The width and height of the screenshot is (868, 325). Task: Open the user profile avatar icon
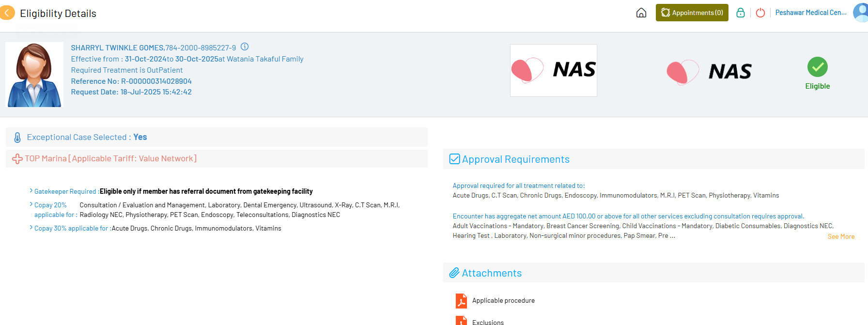click(x=860, y=13)
